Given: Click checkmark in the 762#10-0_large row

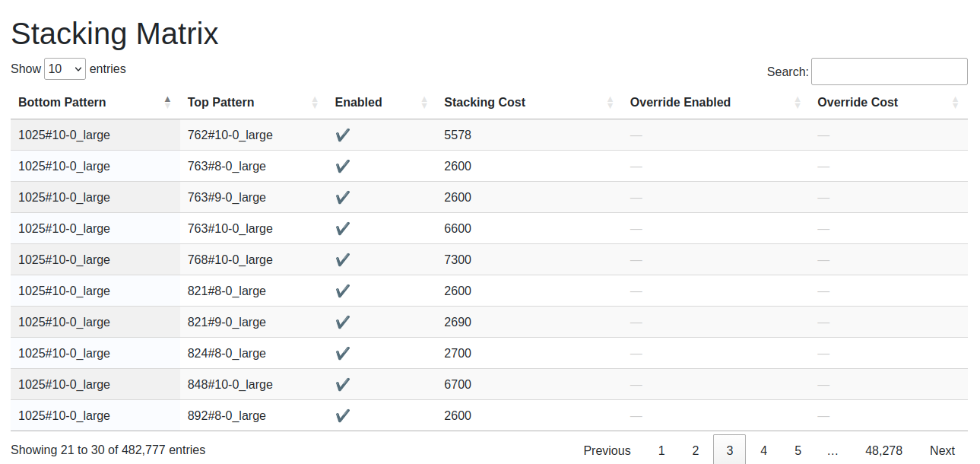Looking at the screenshot, I should coord(343,135).
